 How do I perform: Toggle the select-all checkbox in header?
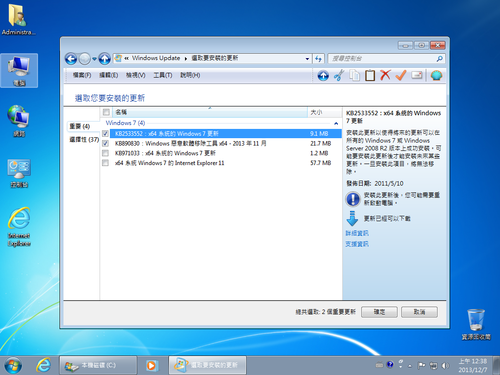(106, 112)
